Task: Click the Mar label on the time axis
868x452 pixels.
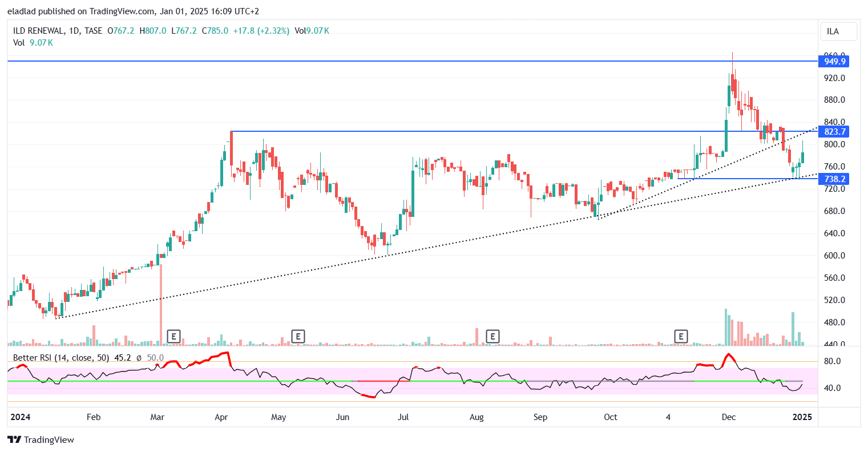Action: (x=158, y=417)
